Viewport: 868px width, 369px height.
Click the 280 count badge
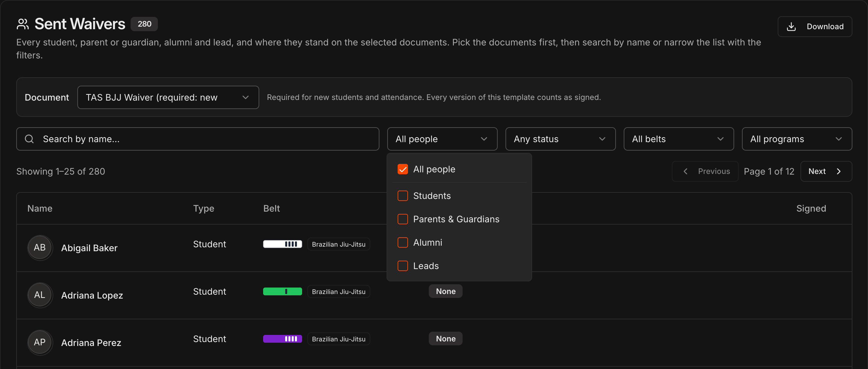tap(144, 24)
